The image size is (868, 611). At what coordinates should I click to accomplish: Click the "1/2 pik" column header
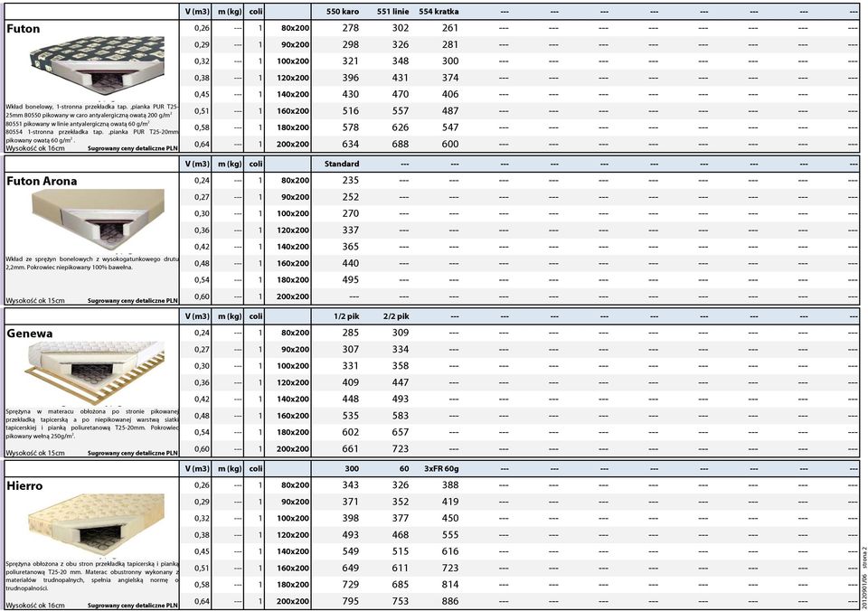click(346, 316)
